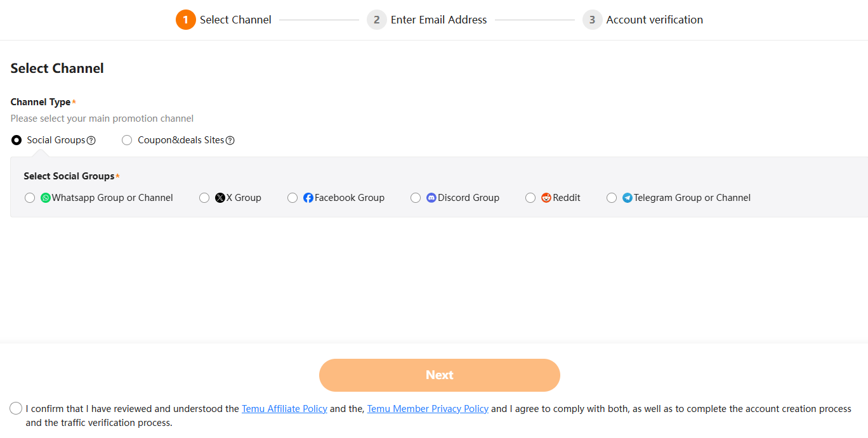Screen dimensions: 868x438
Task: Choose Coupon&deals Sites channel type
Action: (x=127, y=140)
